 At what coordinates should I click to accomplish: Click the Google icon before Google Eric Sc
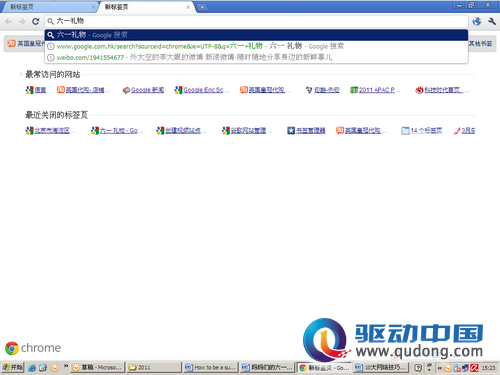click(x=178, y=90)
